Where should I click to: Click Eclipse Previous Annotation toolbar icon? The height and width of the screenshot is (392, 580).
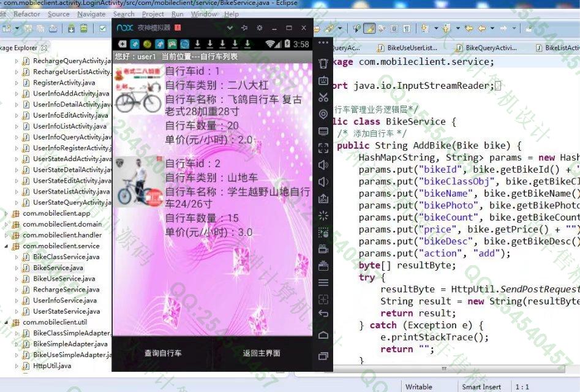pos(446,28)
